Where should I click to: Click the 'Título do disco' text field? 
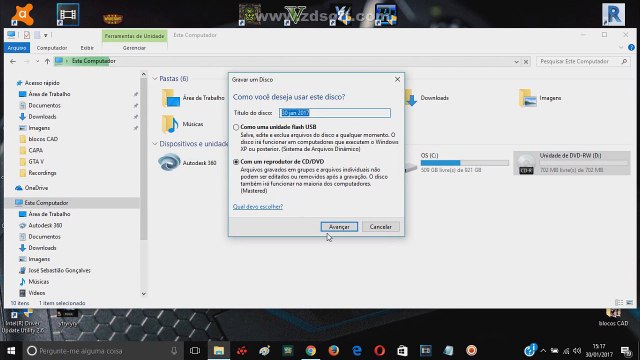click(335, 113)
